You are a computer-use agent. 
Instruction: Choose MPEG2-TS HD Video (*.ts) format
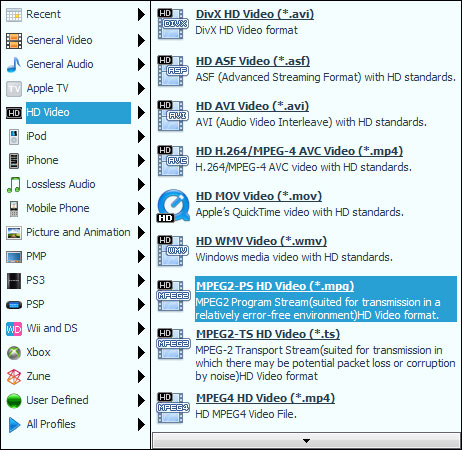[x=268, y=334]
